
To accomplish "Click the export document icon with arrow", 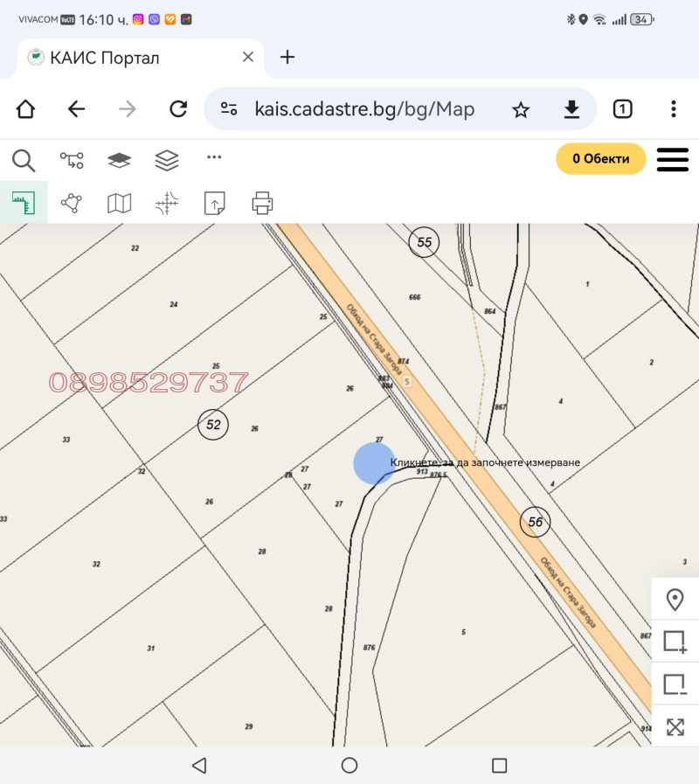I will [x=214, y=203].
